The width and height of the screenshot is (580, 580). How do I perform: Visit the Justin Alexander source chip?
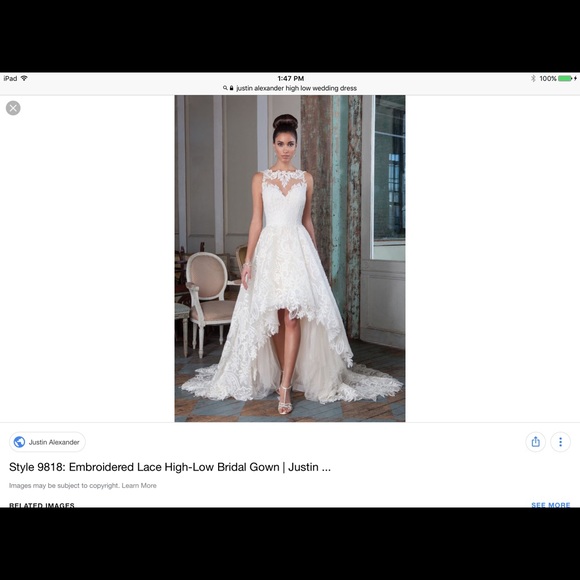coord(47,442)
